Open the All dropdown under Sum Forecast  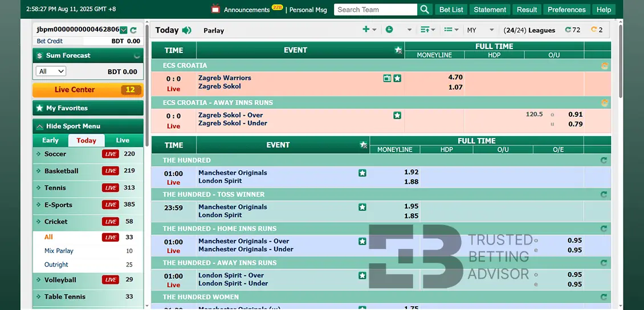pos(51,71)
